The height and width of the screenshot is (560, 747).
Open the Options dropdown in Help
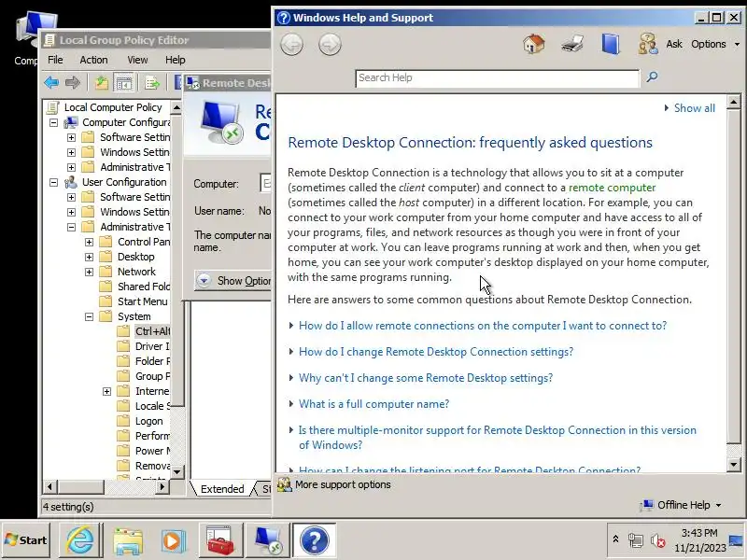tap(715, 44)
